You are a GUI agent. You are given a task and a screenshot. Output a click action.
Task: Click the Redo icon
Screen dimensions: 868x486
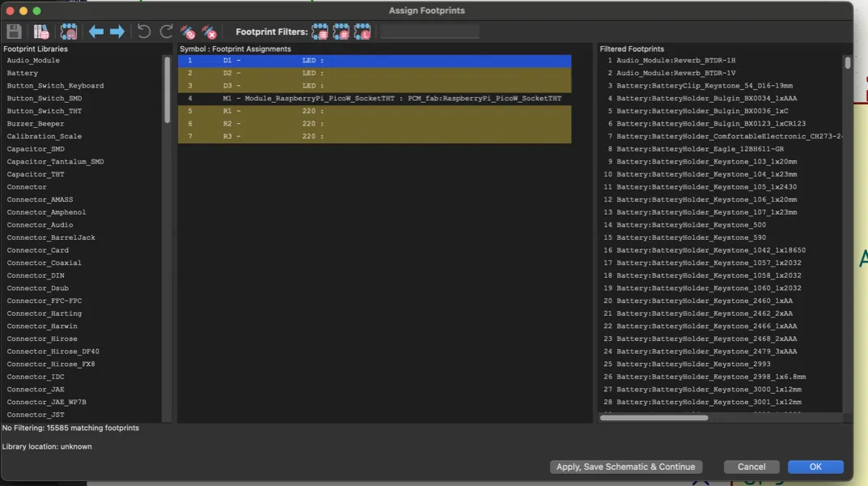[166, 32]
